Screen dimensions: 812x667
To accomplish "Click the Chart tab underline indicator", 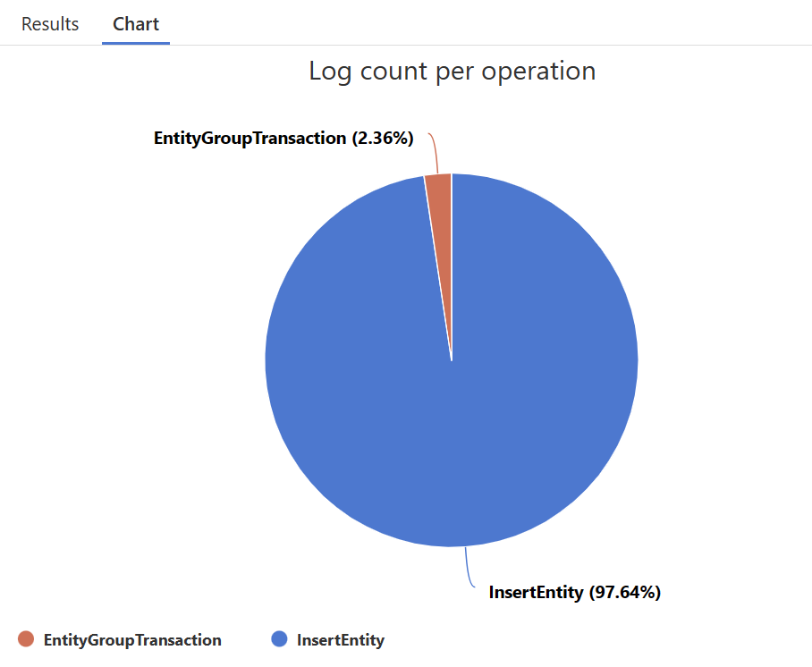I will click(136, 42).
